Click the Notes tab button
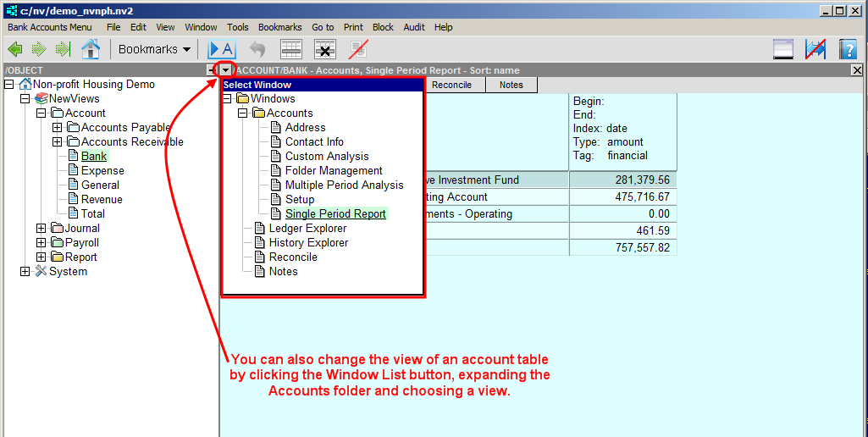The width and height of the screenshot is (868, 437). (x=511, y=85)
